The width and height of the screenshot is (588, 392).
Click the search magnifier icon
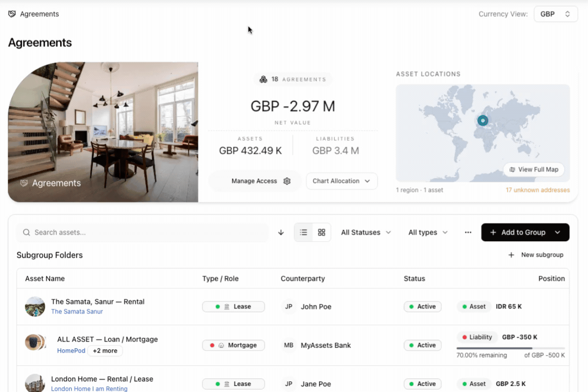tap(27, 233)
